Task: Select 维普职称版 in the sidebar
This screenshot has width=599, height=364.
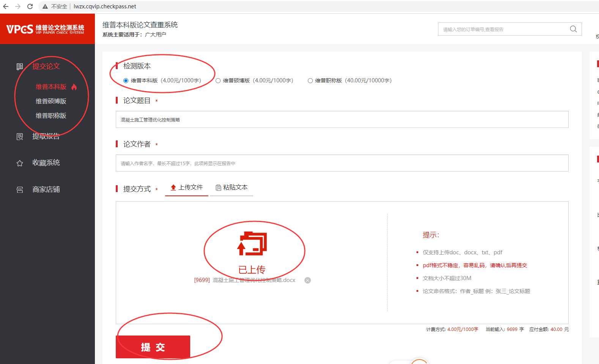Action: pos(51,116)
